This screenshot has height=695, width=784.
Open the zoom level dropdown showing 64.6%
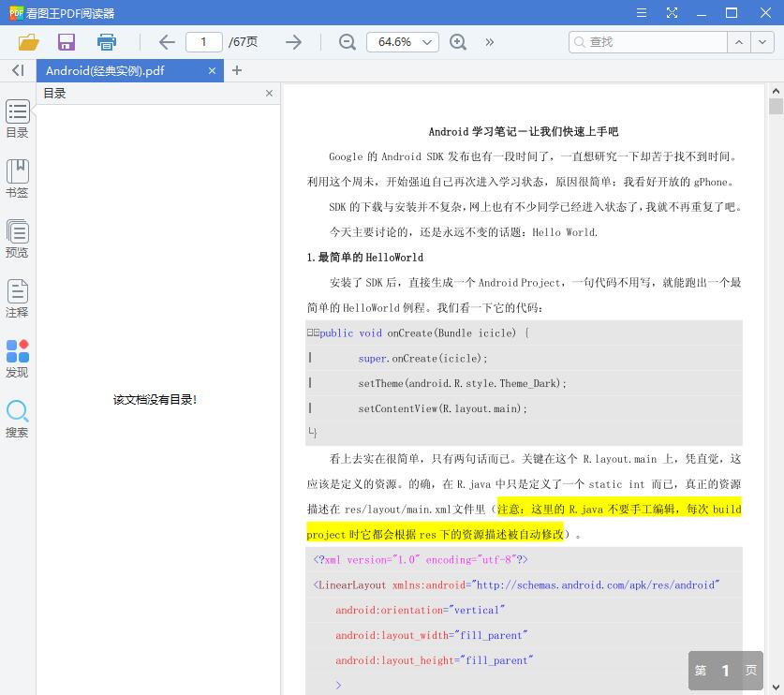pyautogui.click(x=403, y=42)
